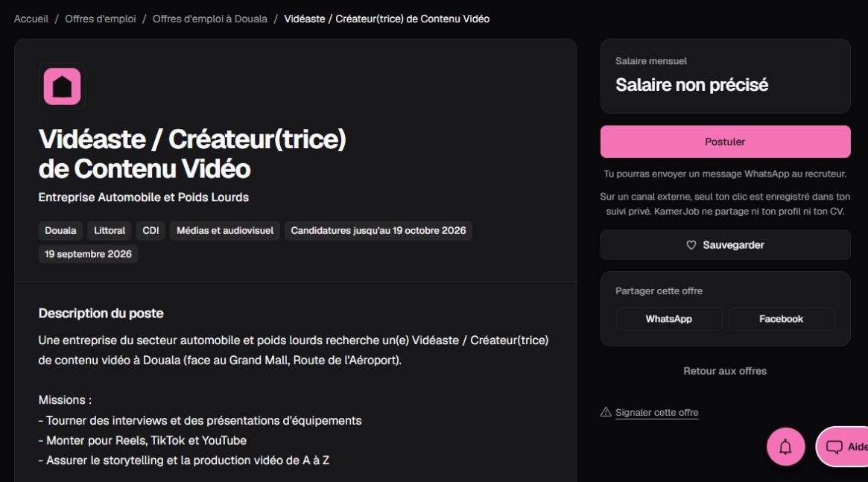This screenshot has width=868, height=482.
Task: Select the CDI tag
Action: pyautogui.click(x=151, y=231)
